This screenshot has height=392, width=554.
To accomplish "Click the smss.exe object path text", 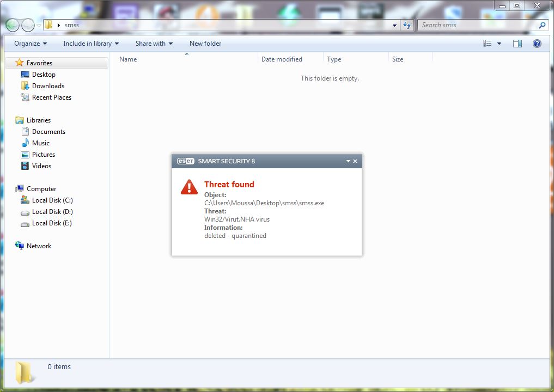I will 264,203.
